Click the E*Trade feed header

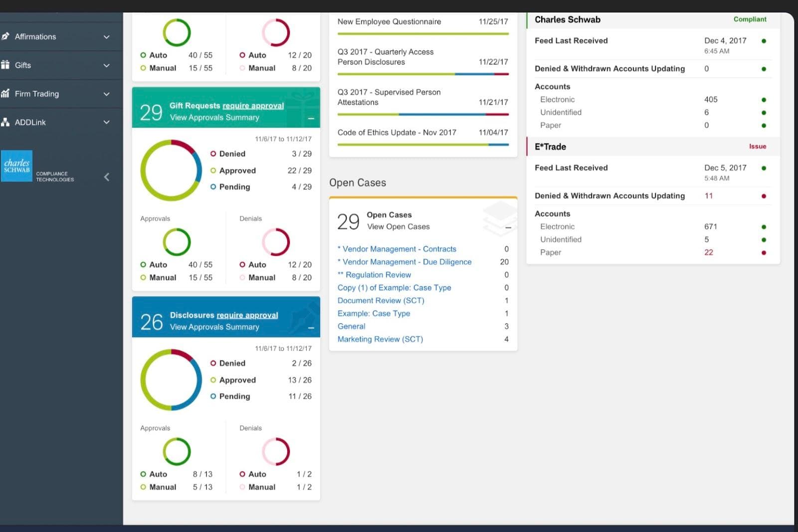coord(653,147)
